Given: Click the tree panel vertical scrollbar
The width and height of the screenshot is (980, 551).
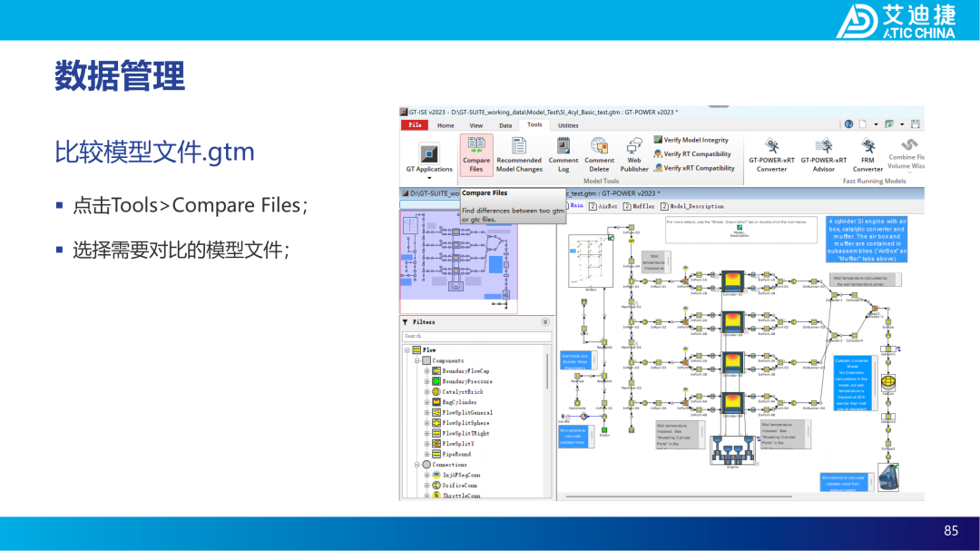Looking at the screenshot, I should click(548, 371).
